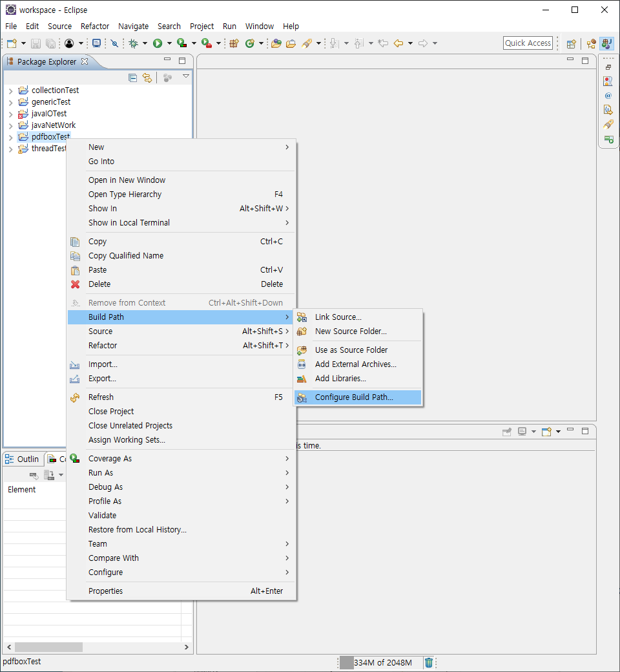The width and height of the screenshot is (620, 672).
Task: Open the Refactor menu in menu bar
Action: point(95,26)
